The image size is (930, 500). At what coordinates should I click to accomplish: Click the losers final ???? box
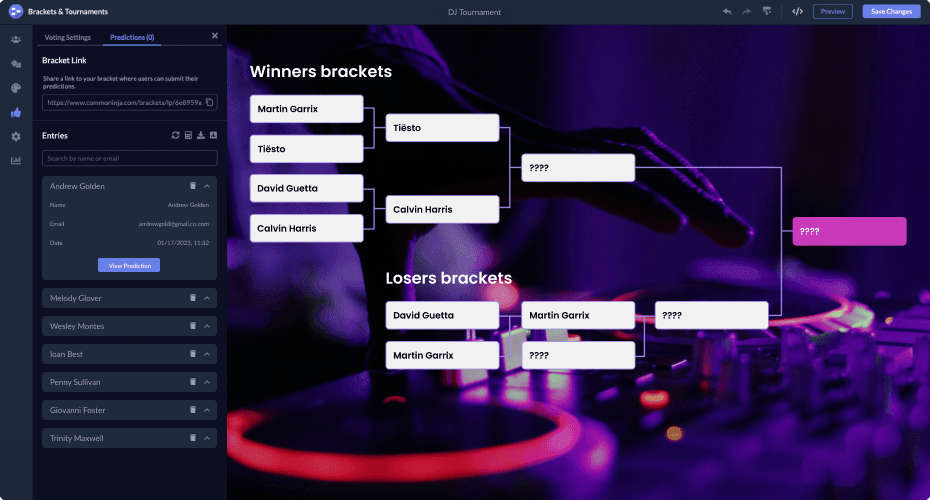pos(712,315)
